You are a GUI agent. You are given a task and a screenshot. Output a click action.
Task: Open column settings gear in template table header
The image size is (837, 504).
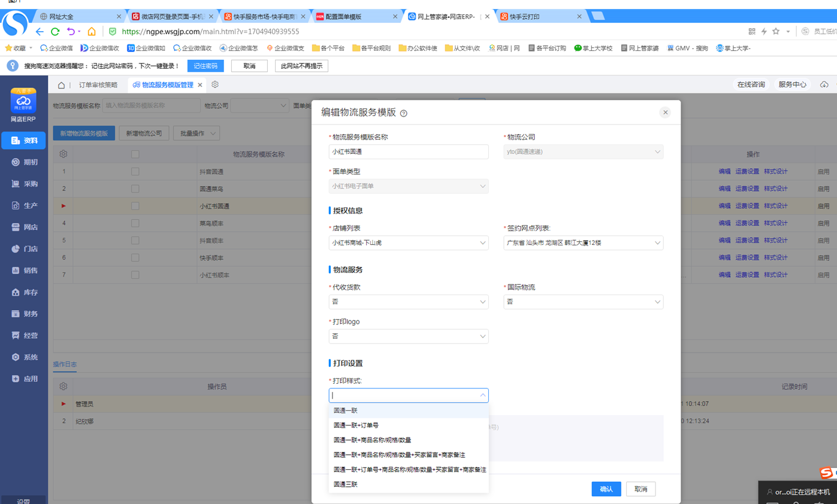pyautogui.click(x=64, y=154)
